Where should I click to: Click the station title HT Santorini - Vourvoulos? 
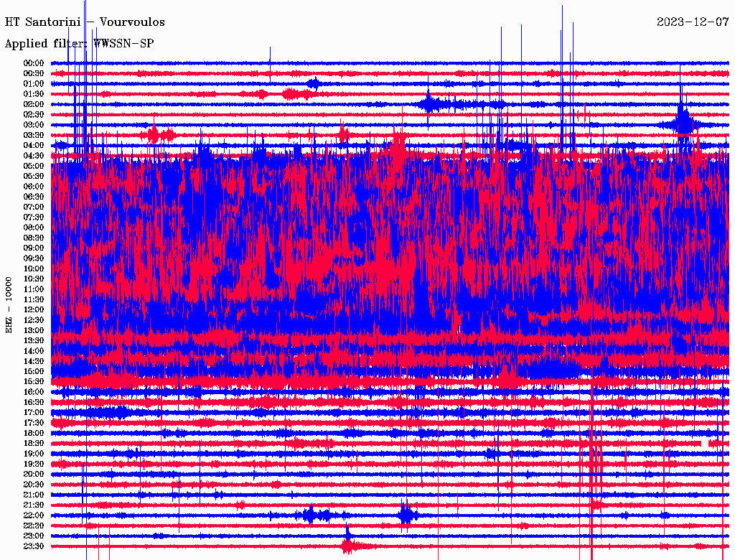pos(85,22)
